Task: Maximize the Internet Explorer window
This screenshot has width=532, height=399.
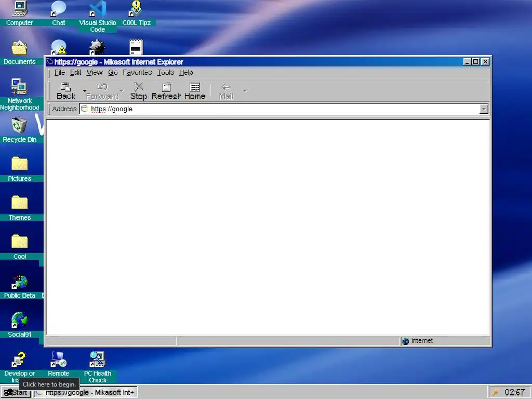Action: [476, 62]
